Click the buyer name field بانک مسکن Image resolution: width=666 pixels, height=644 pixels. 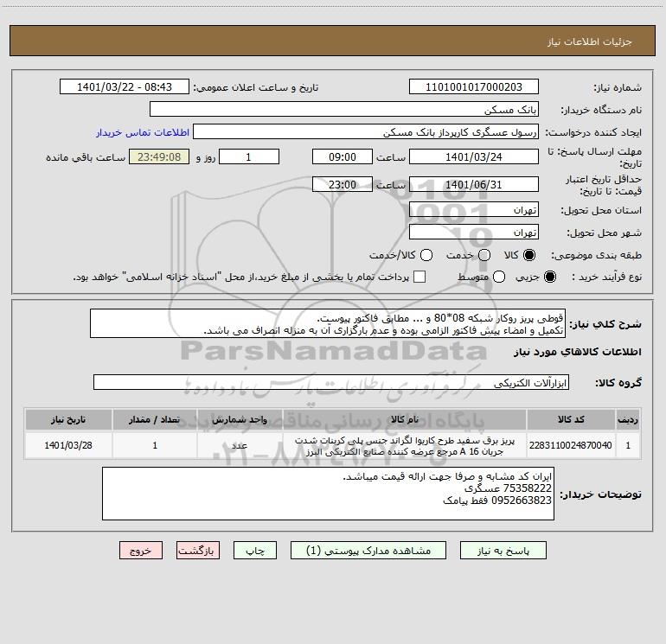tap(344, 109)
